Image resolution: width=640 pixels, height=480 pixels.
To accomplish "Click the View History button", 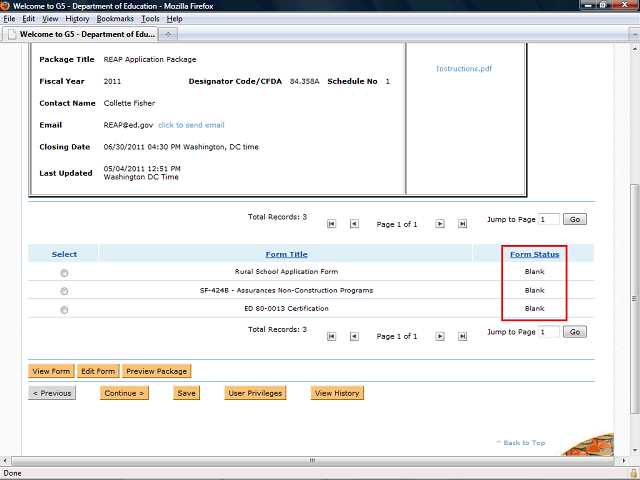I will coord(337,393).
